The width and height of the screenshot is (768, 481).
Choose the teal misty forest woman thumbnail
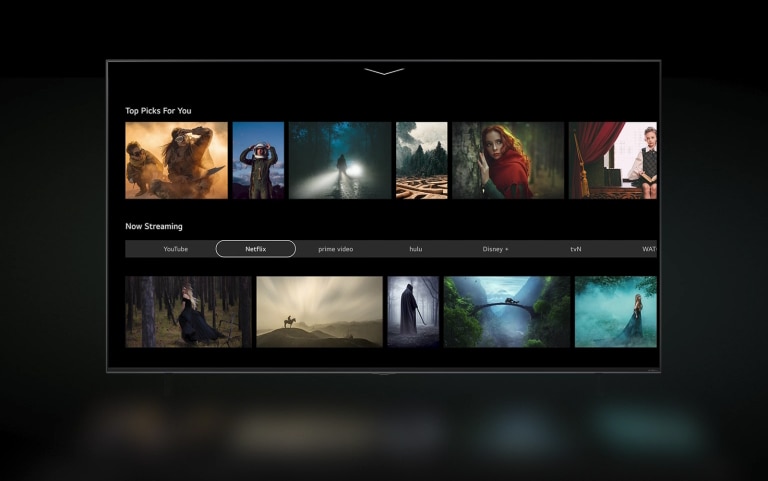(x=615, y=311)
